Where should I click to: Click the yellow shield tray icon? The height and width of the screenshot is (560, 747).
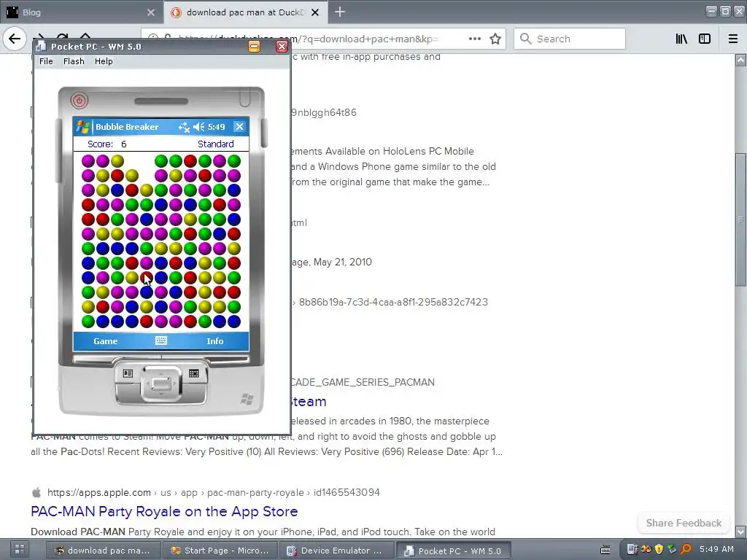coord(659,549)
